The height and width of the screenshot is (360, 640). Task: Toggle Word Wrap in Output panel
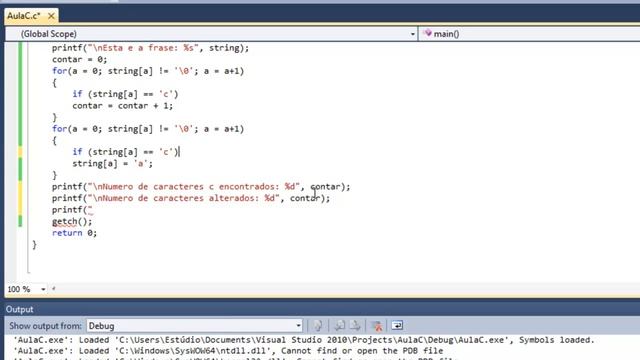pos(397,326)
